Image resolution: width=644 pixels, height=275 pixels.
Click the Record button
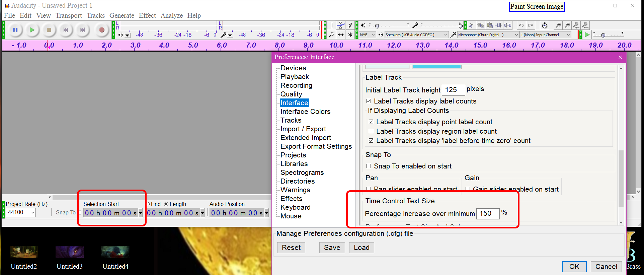point(102,30)
